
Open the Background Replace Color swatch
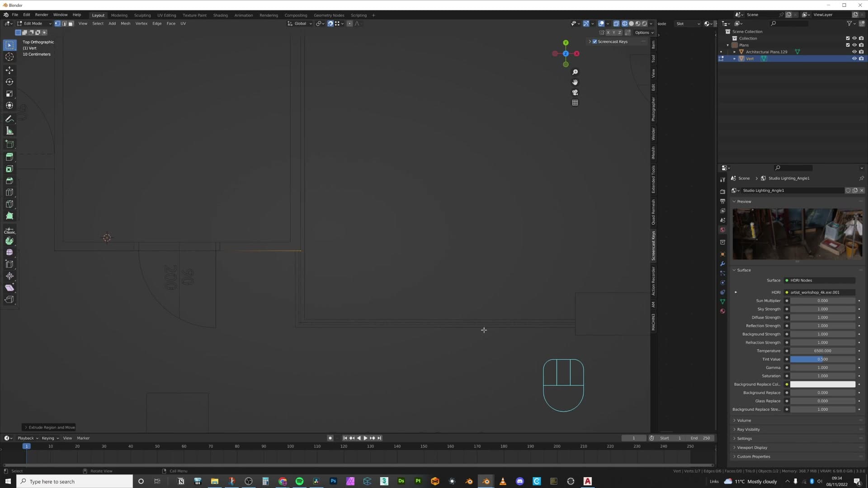pyautogui.click(x=822, y=385)
